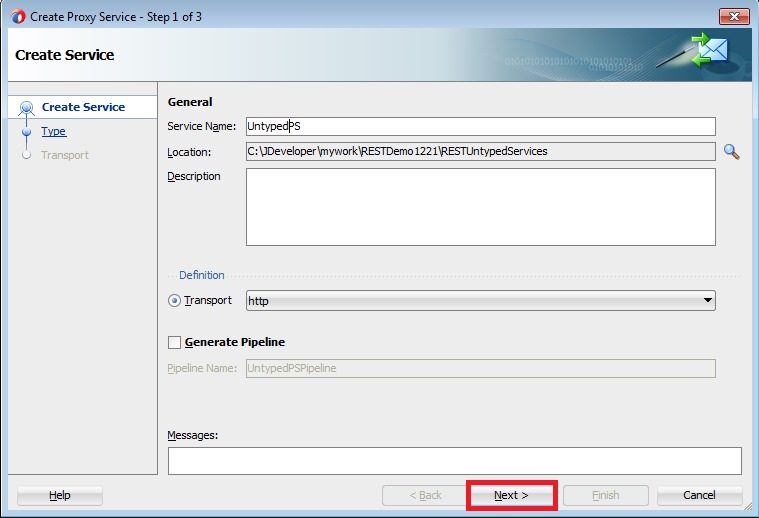Click inside the Messages box

454,460
